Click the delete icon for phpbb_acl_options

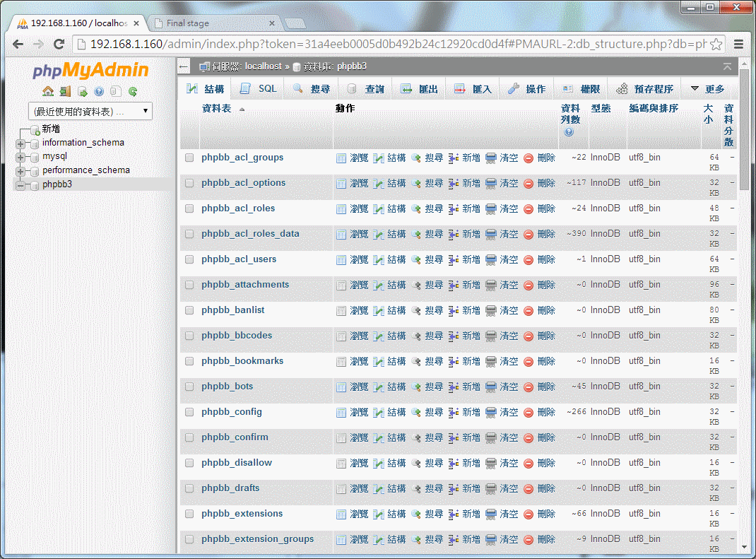point(528,184)
